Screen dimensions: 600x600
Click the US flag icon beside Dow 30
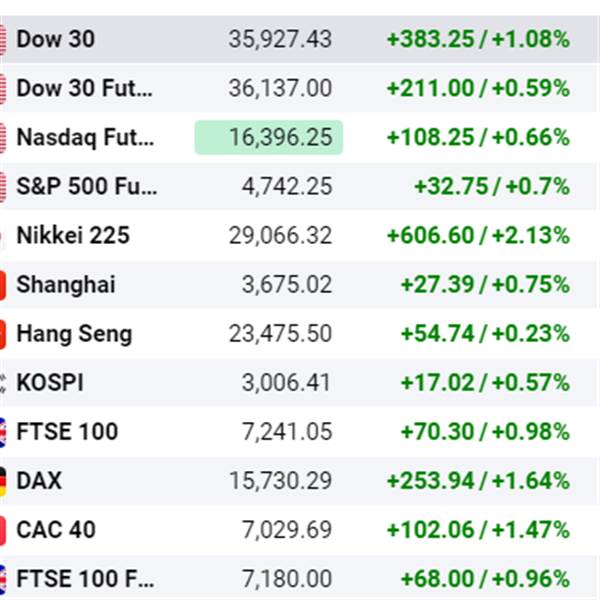[3, 40]
